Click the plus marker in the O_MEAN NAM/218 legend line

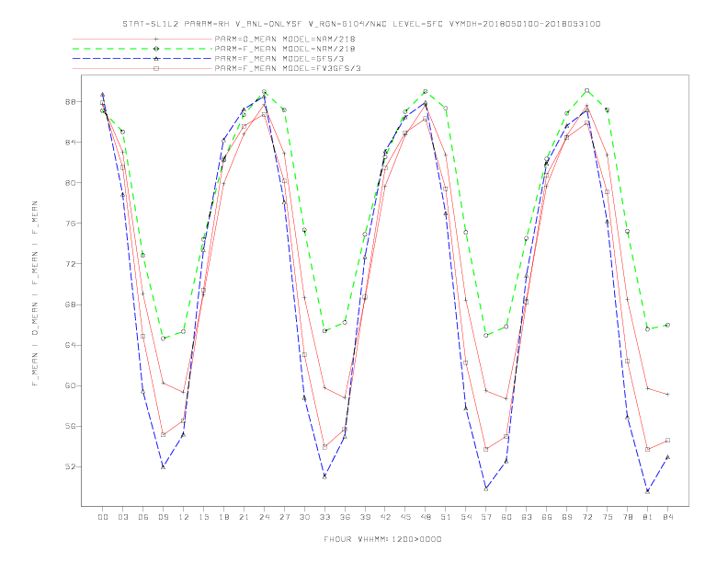156,39
